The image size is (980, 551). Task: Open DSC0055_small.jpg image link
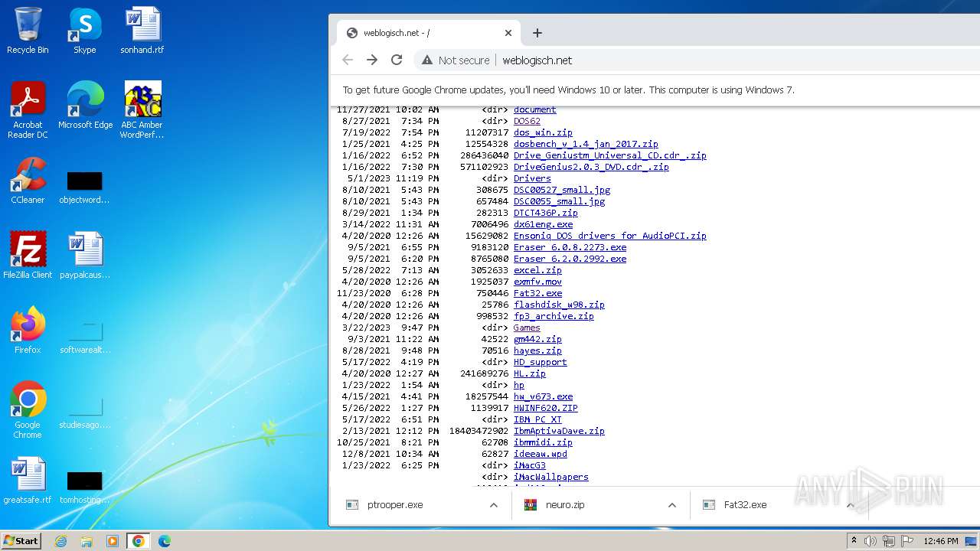(559, 201)
